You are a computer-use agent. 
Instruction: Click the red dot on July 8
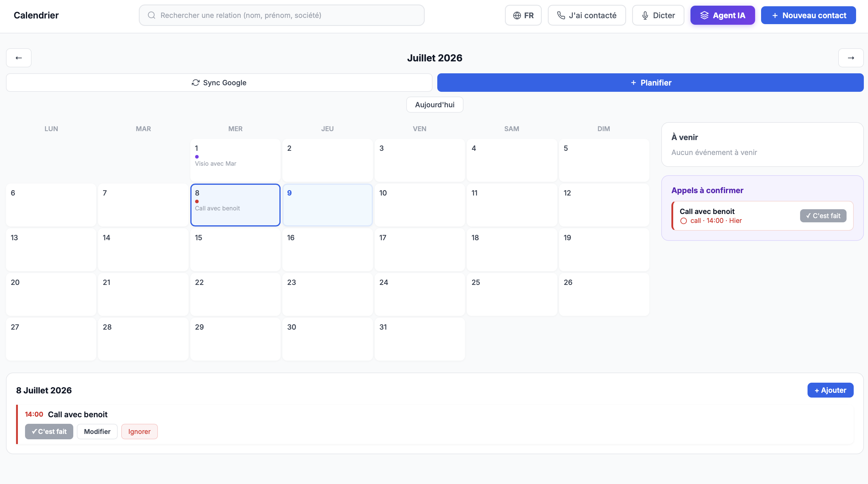[x=197, y=201]
